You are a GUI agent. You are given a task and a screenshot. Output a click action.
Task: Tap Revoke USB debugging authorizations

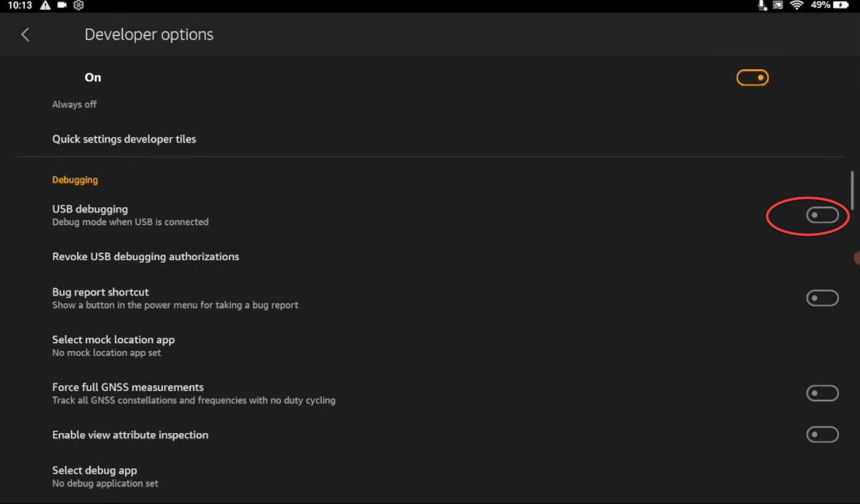point(146,257)
